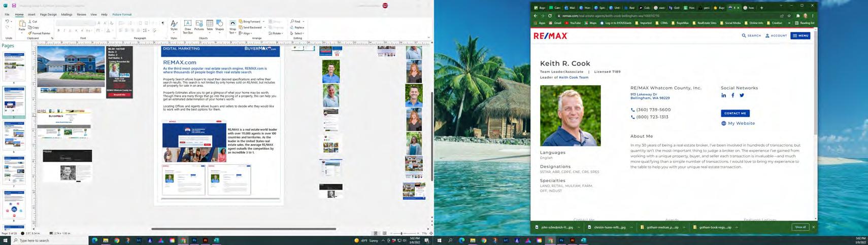Open the Rotate dropdown in Arrange group

click(x=277, y=33)
